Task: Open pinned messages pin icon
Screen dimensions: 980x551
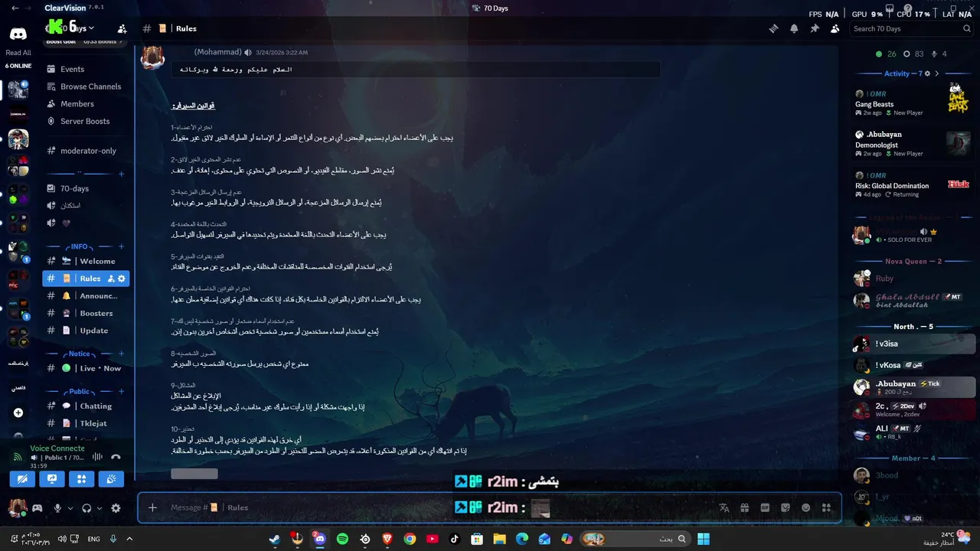Action: tap(815, 28)
